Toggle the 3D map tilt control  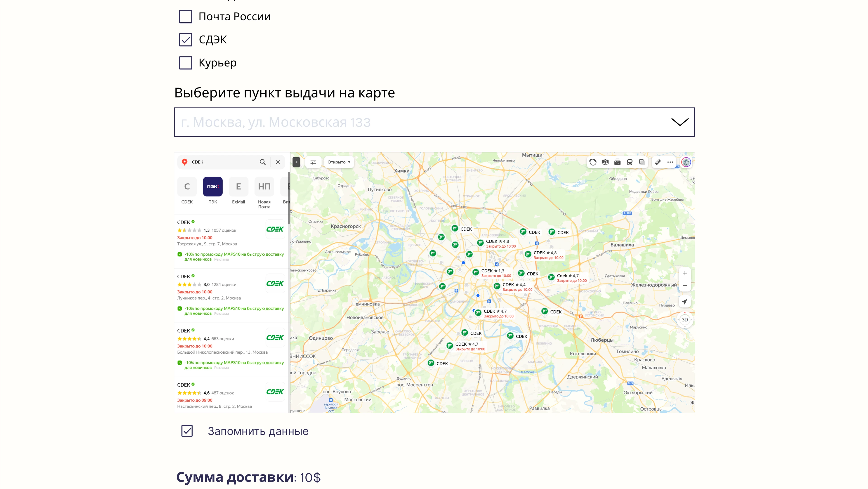[685, 320]
